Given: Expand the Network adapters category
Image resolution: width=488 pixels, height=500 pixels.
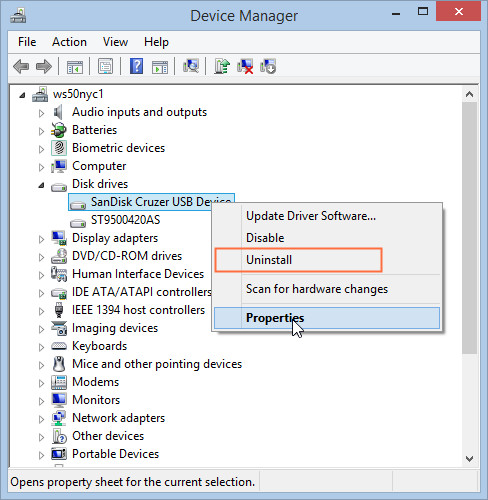Looking at the screenshot, I should 41,419.
